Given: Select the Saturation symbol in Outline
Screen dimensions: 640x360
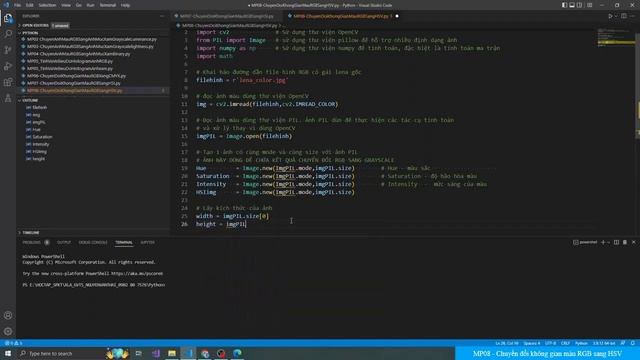Looking at the screenshot, I should pyautogui.click(x=42, y=137).
